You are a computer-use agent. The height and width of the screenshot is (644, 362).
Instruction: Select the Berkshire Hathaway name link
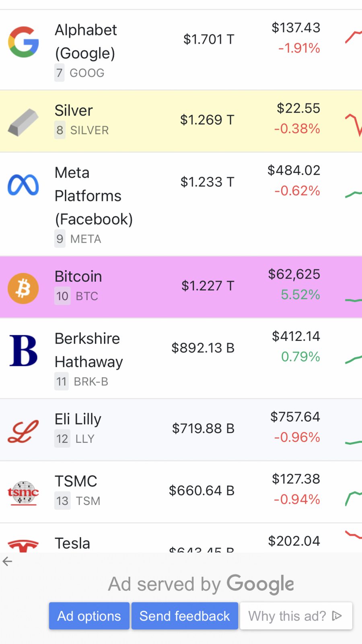click(89, 350)
